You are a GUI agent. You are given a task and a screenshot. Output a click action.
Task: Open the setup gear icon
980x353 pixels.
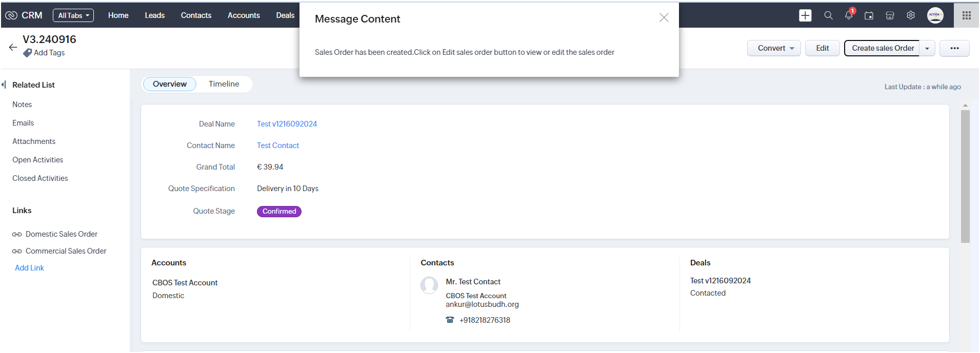911,15
